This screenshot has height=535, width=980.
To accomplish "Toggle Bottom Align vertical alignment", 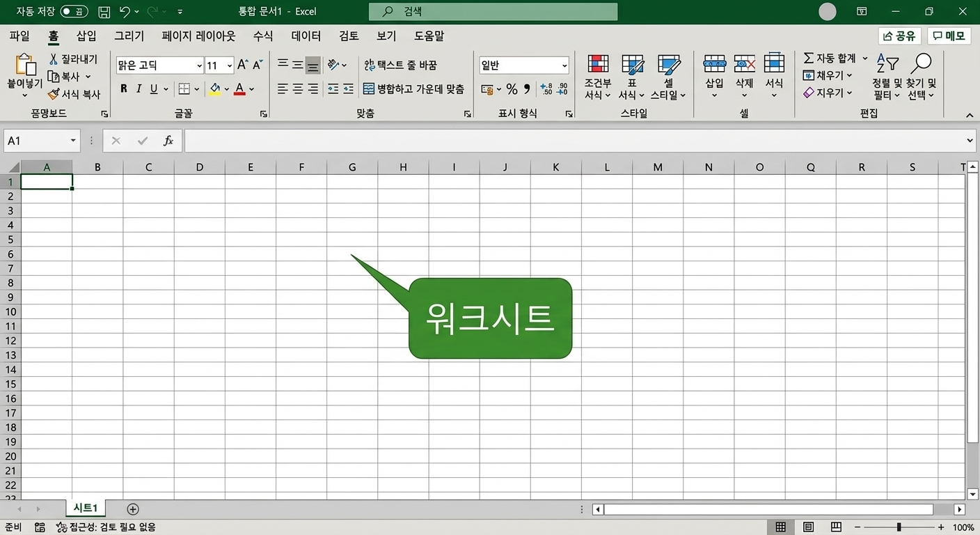I will [x=313, y=65].
